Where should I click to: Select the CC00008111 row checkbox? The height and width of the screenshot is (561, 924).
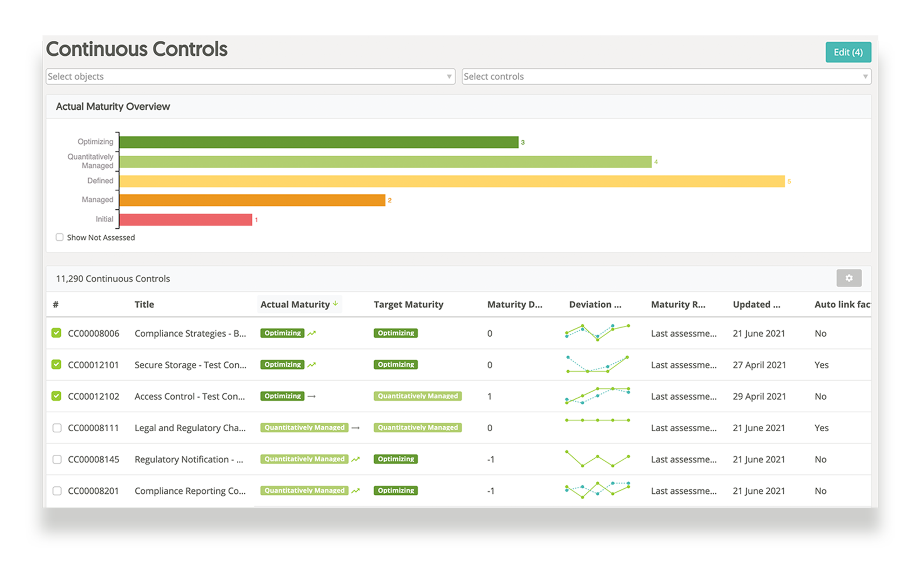pyautogui.click(x=57, y=427)
